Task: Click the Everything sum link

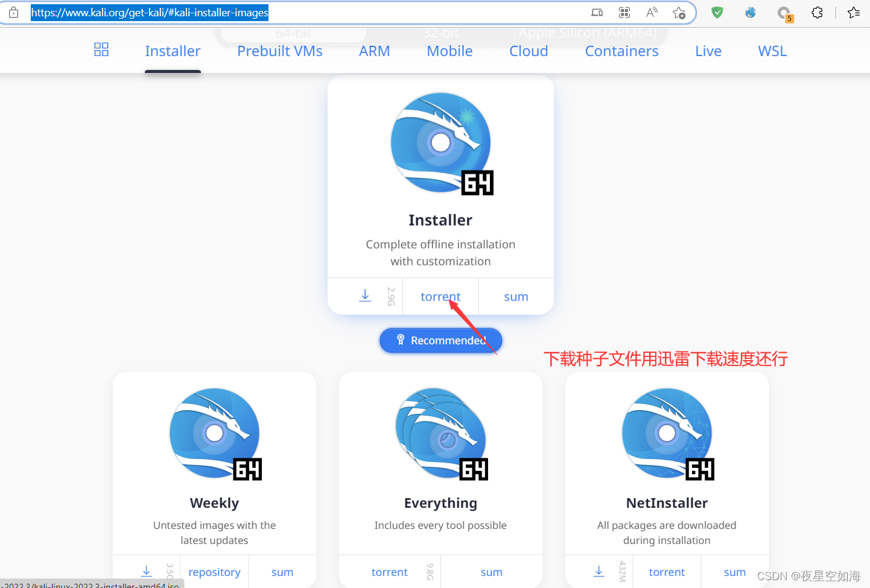Action: 492,572
